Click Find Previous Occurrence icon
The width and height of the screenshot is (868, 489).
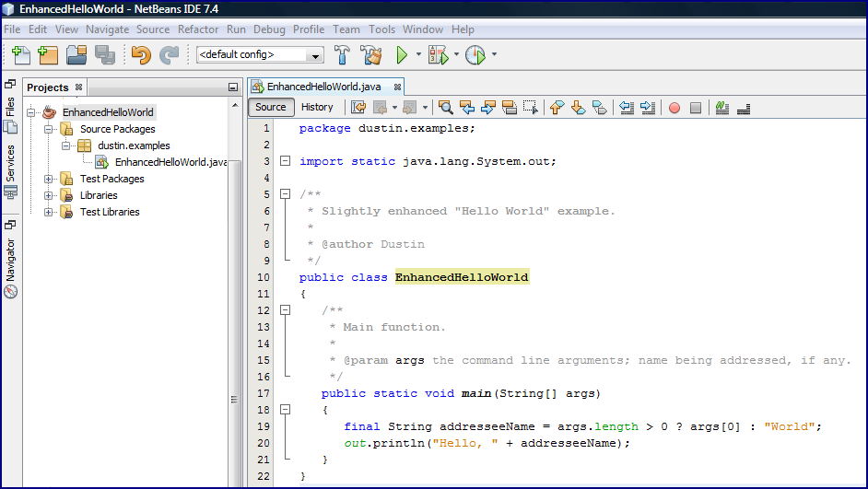(x=467, y=108)
